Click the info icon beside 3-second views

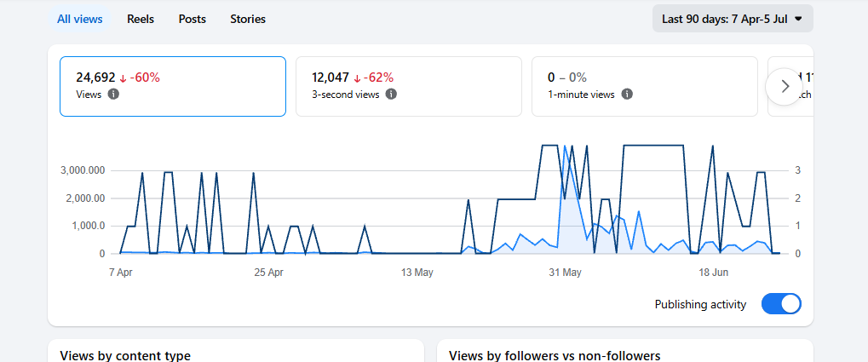pyautogui.click(x=391, y=95)
